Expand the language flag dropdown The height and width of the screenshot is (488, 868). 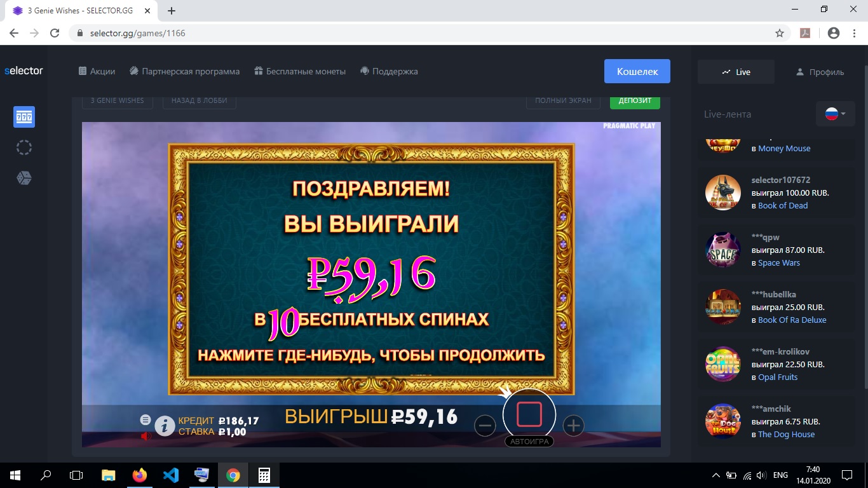tap(836, 114)
